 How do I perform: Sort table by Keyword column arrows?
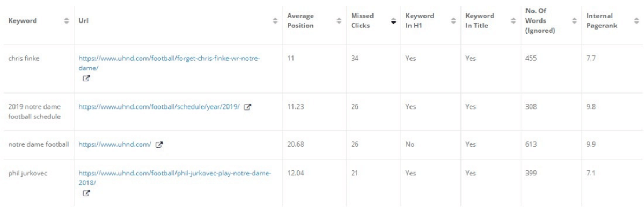click(67, 21)
